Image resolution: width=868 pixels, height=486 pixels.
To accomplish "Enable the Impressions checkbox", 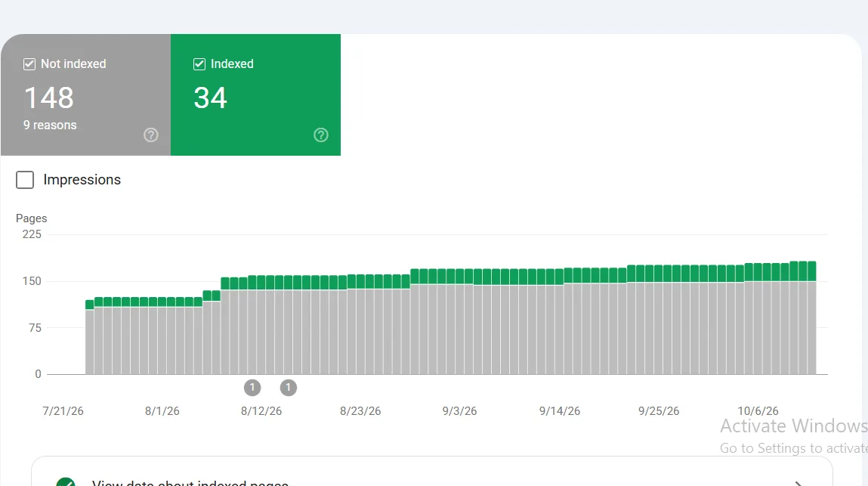I will click(25, 180).
